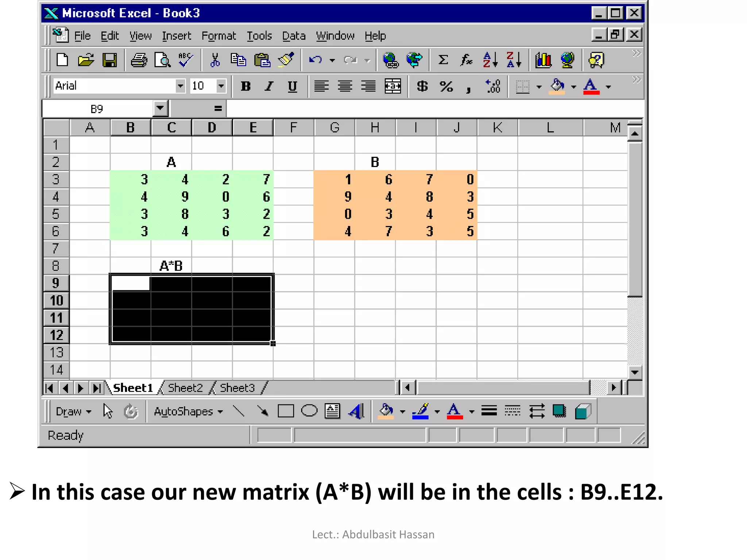Expand the Borders dropdown arrow
This screenshot has width=747, height=560.
(x=539, y=87)
